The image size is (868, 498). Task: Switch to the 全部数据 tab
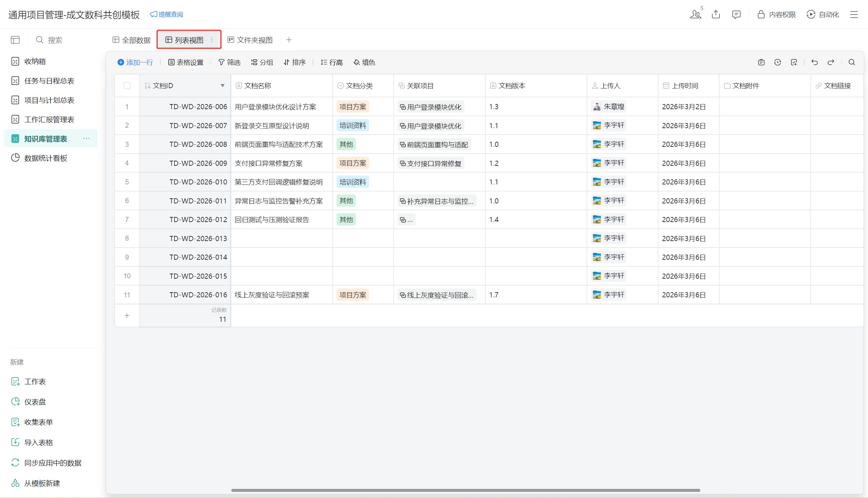[132, 40]
